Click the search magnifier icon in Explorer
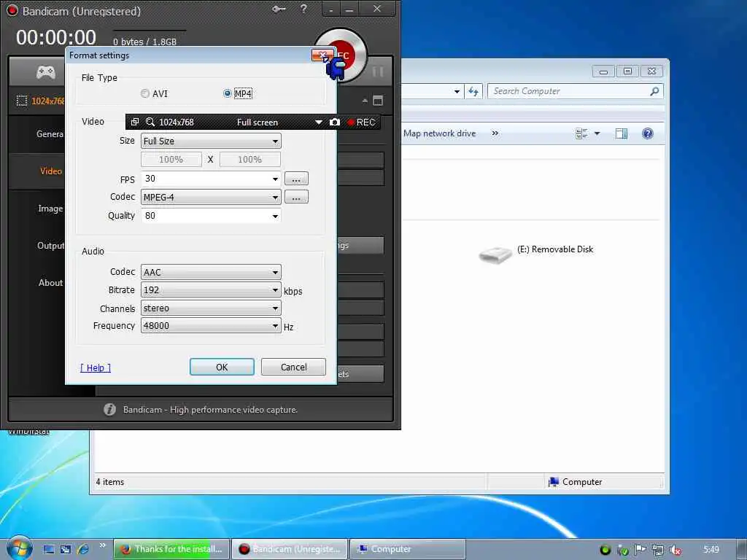Screen dimensions: 747x560 point(654,91)
